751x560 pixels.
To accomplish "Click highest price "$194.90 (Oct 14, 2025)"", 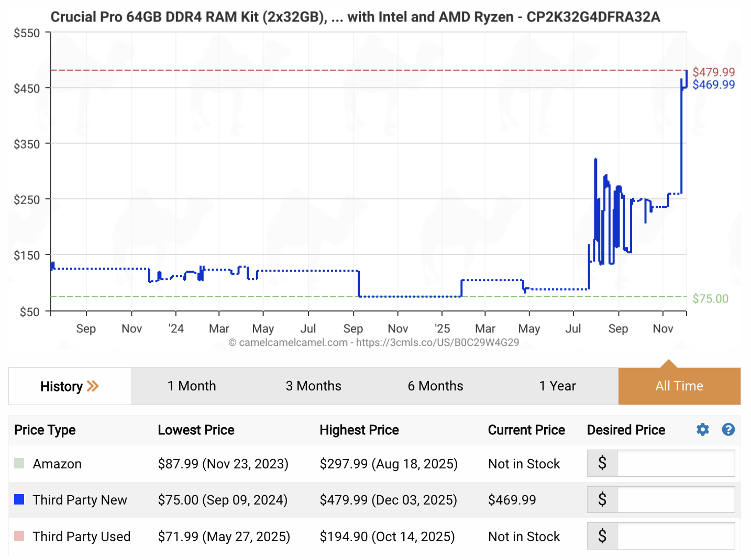I will (x=387, y=536).
